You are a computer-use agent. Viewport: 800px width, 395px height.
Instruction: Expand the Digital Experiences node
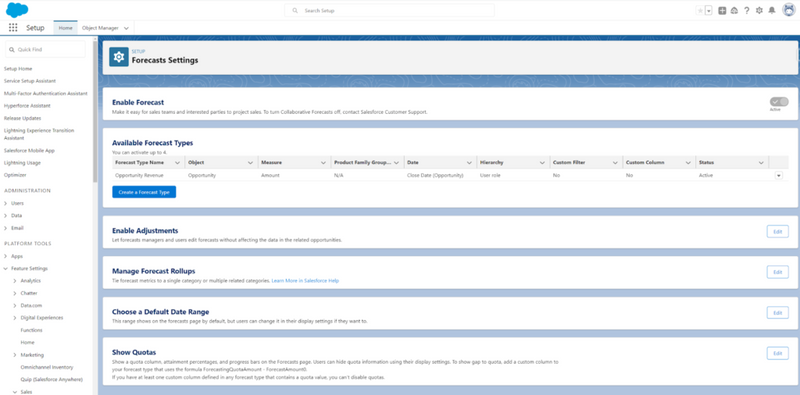click(15, 317)
